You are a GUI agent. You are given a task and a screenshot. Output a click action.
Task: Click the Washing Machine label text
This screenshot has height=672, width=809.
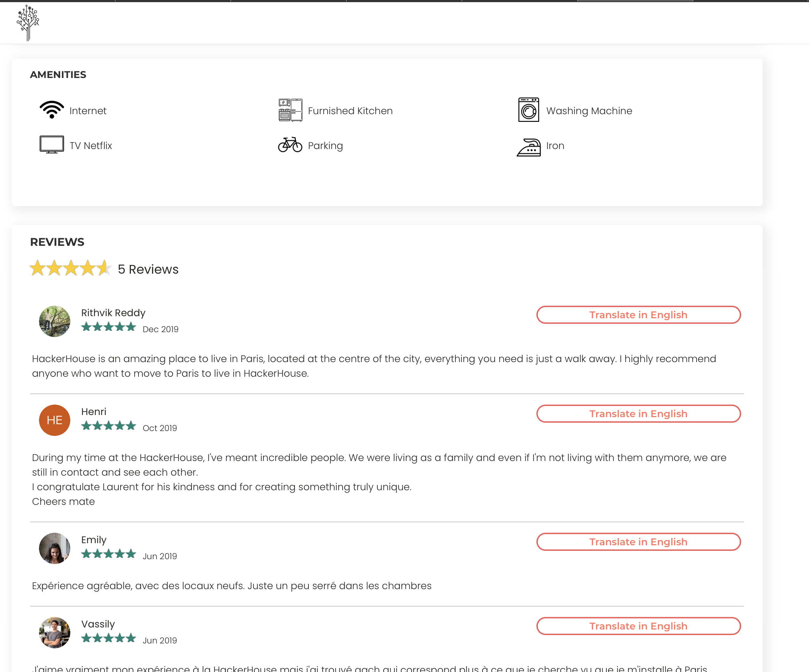point(589,111)
